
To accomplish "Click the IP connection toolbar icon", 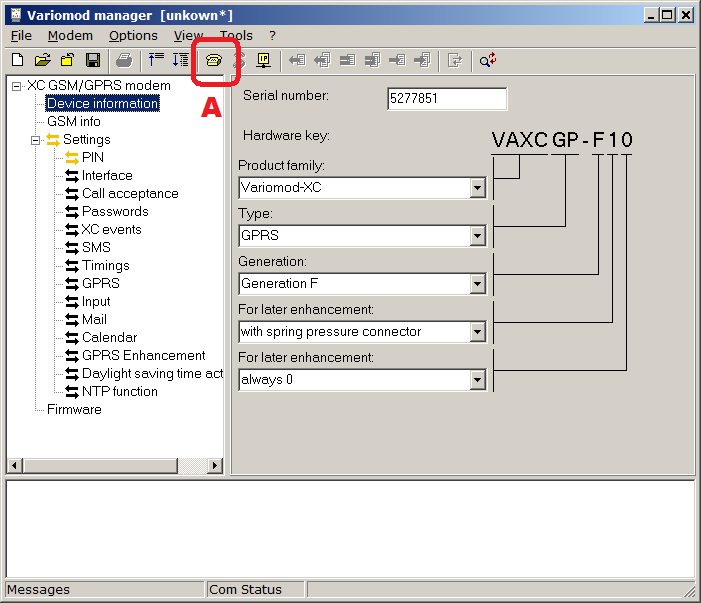I will [264, 61].
